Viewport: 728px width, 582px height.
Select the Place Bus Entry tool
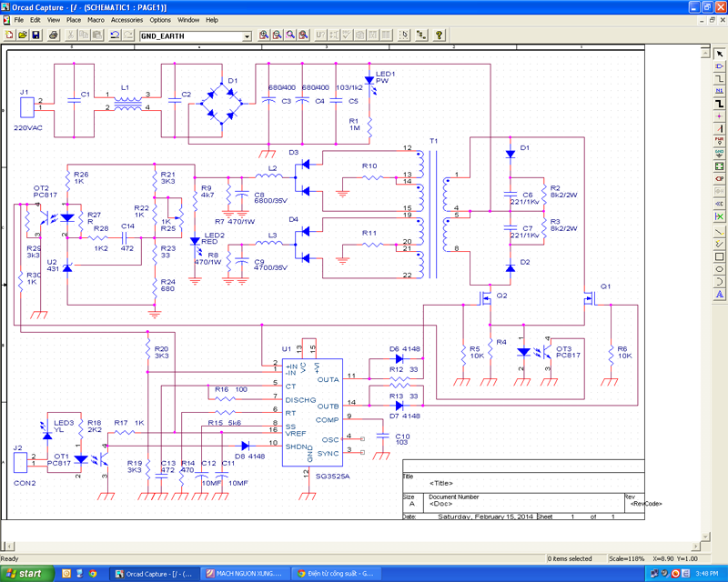(x=719, y=128)
